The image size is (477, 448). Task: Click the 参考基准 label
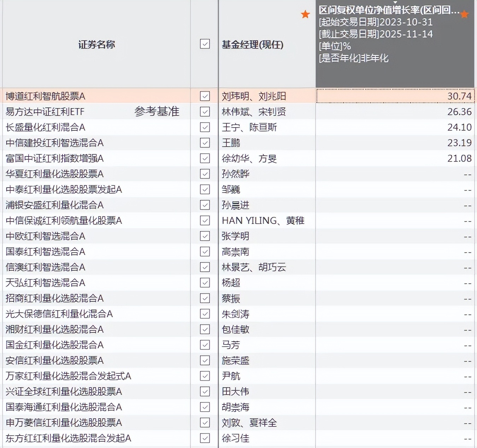click(157, 112)
